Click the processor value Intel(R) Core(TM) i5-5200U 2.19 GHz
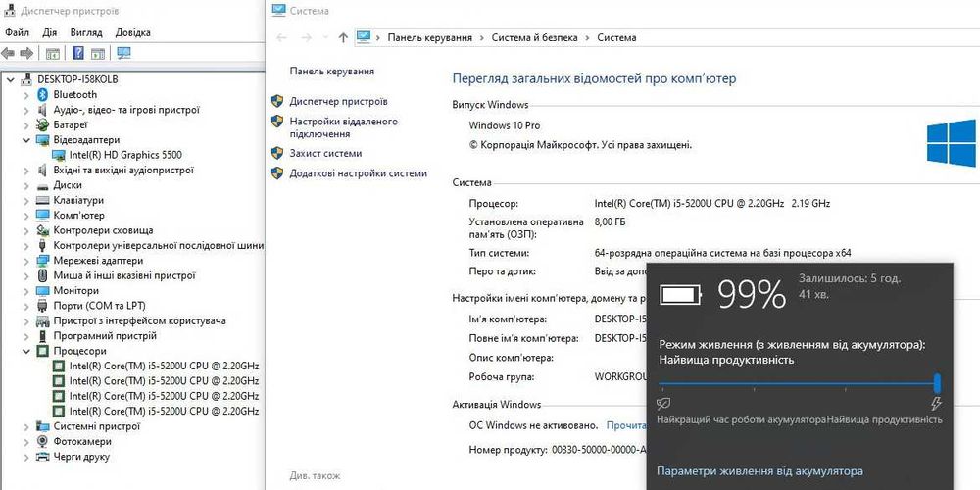This screenshot has width=980, height=490. 712,204
